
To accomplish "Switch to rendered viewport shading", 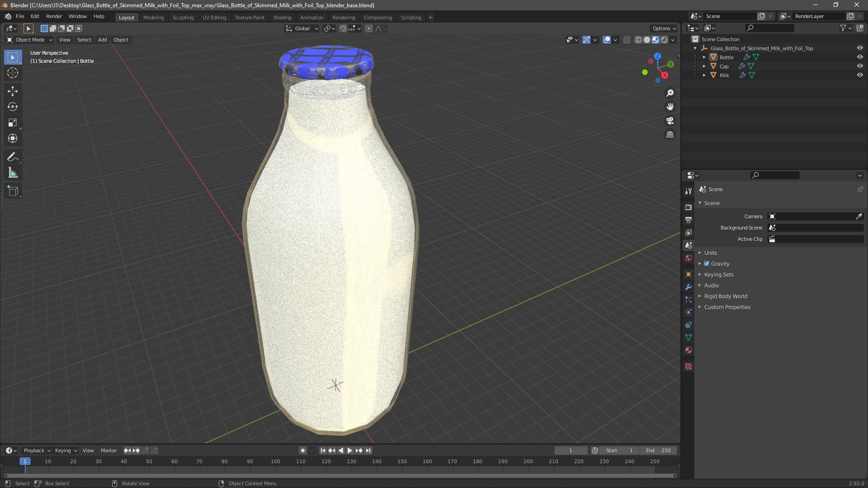I will (x=664, y=40).
